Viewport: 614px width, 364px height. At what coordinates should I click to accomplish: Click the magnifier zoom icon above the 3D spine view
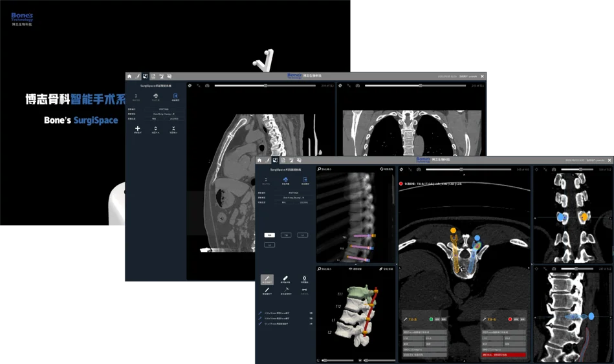tap(320, 268)
